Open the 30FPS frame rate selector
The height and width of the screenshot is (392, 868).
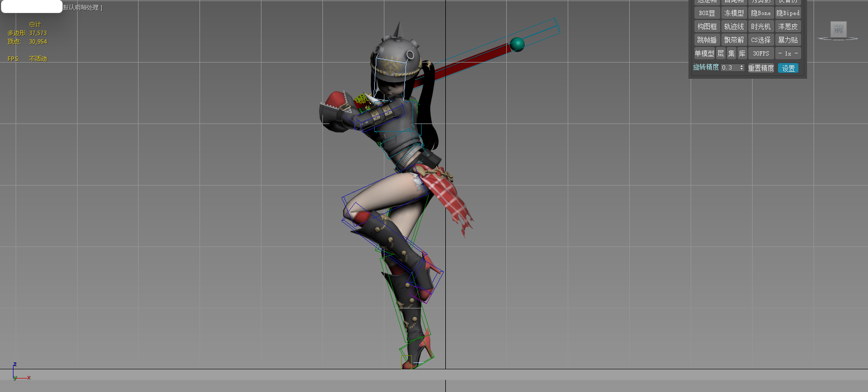(761, 53)
